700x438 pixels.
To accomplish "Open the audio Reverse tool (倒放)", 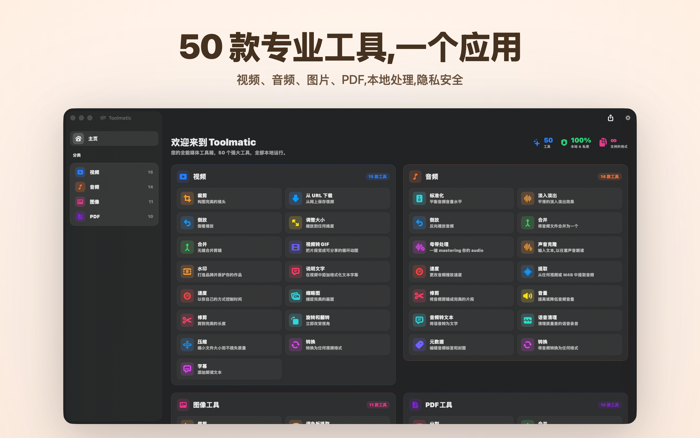I will coord(461,223).
